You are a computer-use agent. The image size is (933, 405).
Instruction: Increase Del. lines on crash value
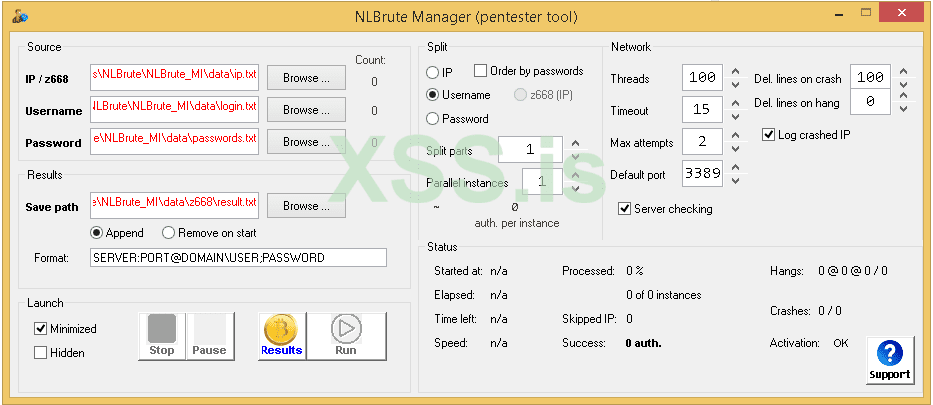(x=903, y=71)
